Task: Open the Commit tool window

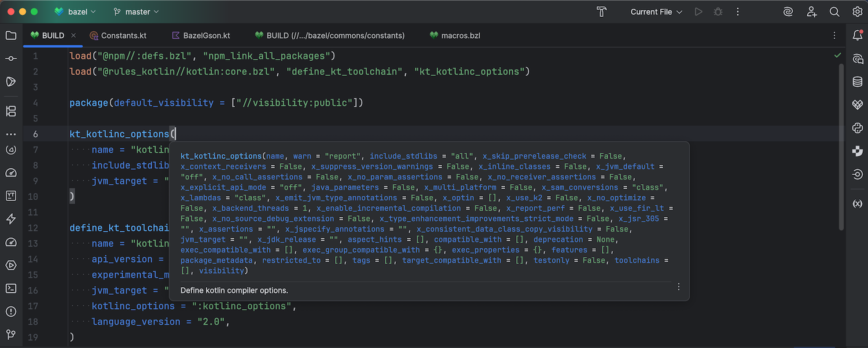Action: point(11,58)
